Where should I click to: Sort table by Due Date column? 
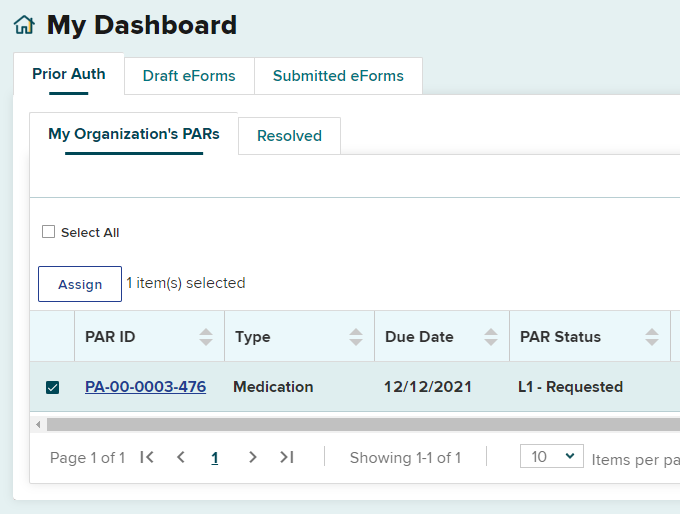490,337
